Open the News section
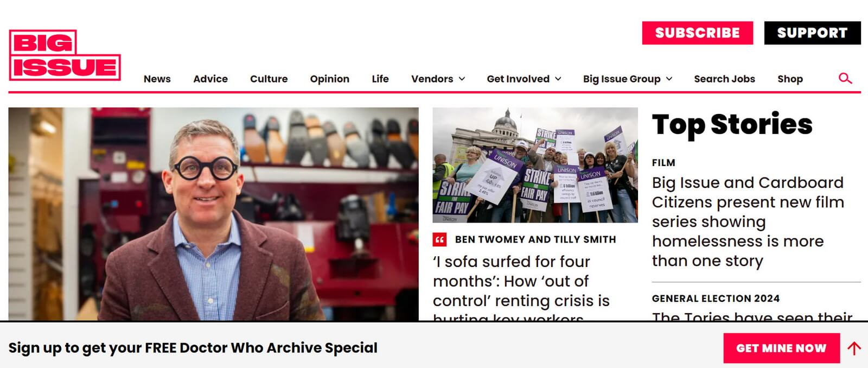The height and width of the screenshot is (368, 868). [157, 79]
